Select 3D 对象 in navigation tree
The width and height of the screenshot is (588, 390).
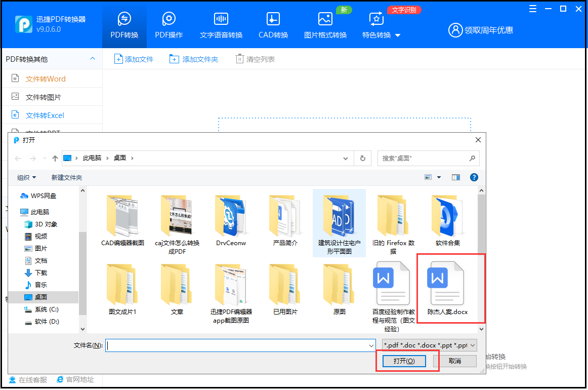41,224
